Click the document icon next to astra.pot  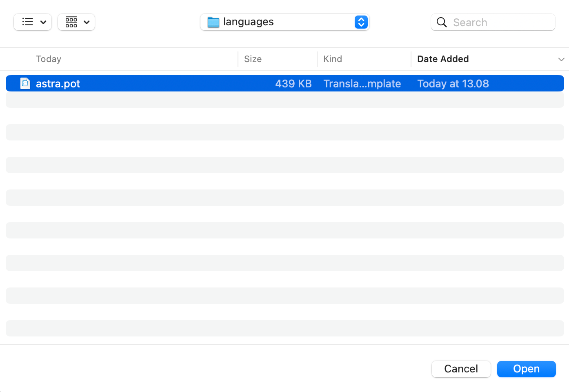25,83
